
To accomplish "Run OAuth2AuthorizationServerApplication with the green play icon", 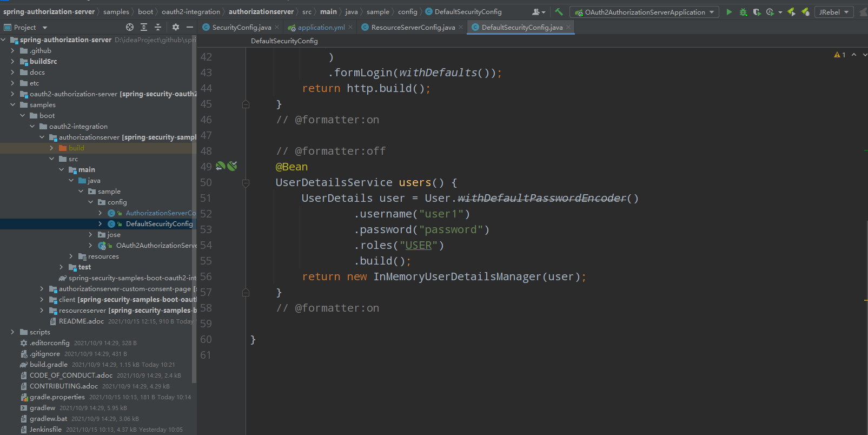I will point(729,12).
